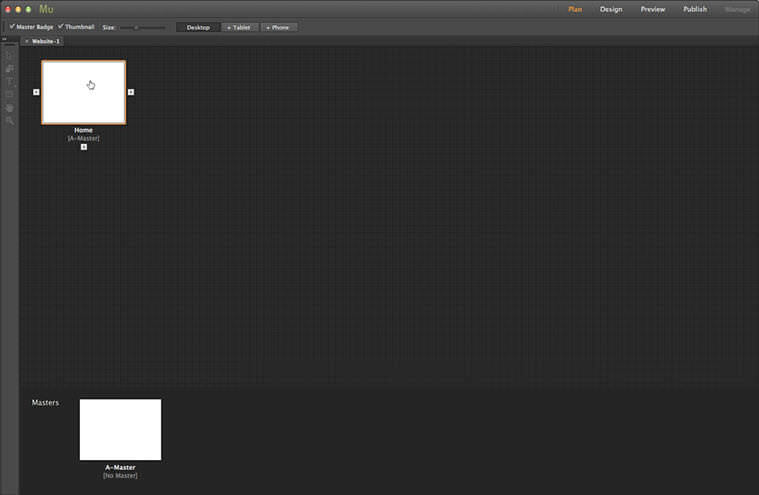Add child page below Home

[x=84, y=147]
